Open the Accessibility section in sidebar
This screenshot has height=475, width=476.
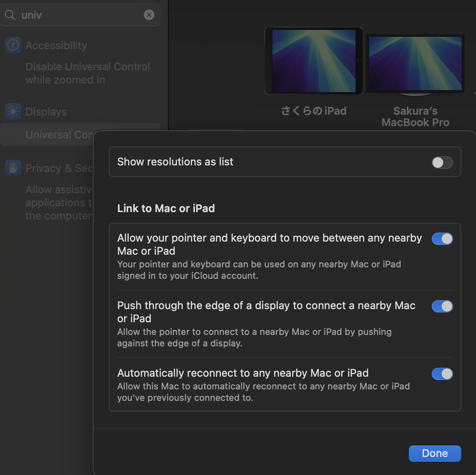(x=56, y=45)
